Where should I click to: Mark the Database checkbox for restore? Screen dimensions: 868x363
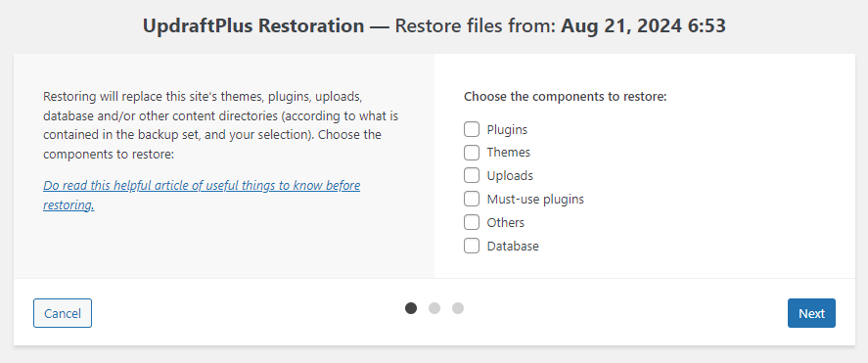coord(472,246)
